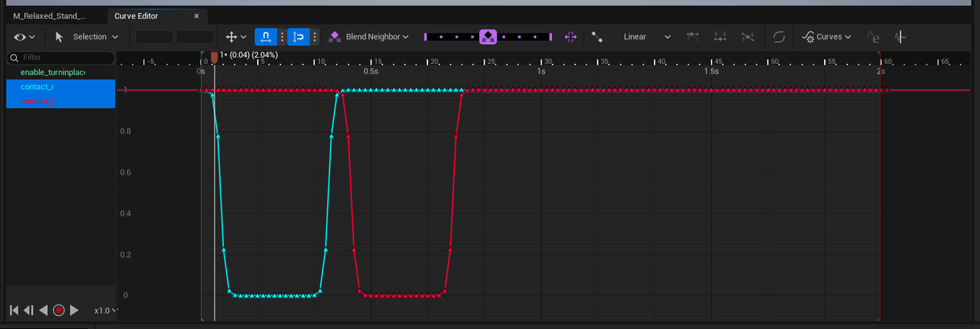
Task: Open time snapping options dots menu
Action: click(x=282, y=37)
